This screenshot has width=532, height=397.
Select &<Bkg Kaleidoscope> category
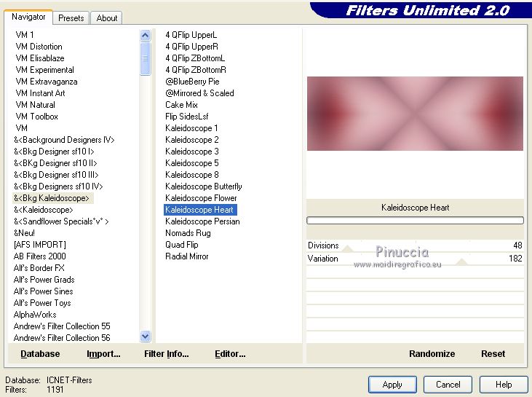tap(52, 198)
